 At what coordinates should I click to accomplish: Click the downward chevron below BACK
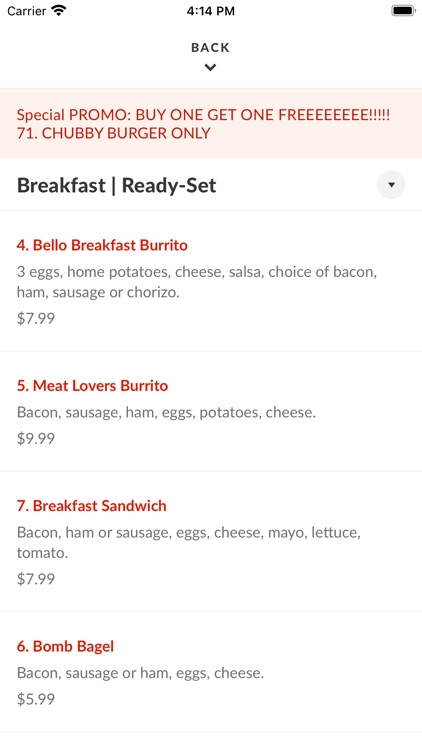(x=210, y=67)
